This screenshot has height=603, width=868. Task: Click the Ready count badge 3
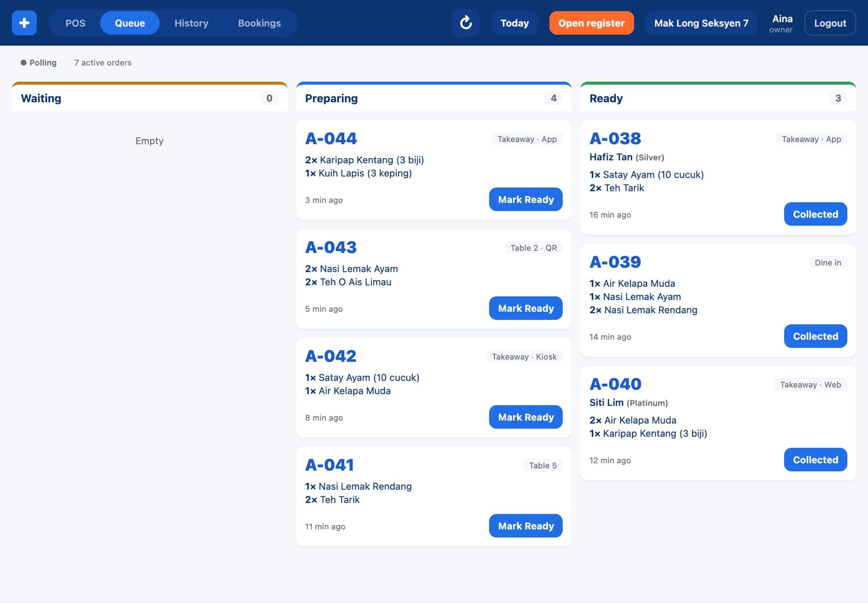pos(838,98)
